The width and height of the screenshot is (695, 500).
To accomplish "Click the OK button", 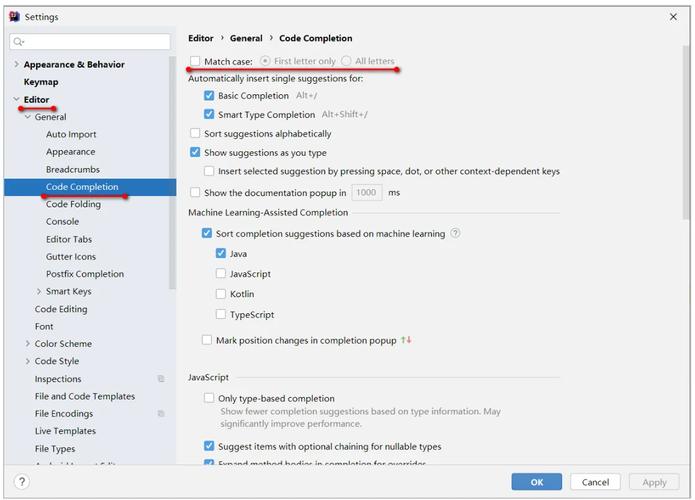I will point(536,482).
